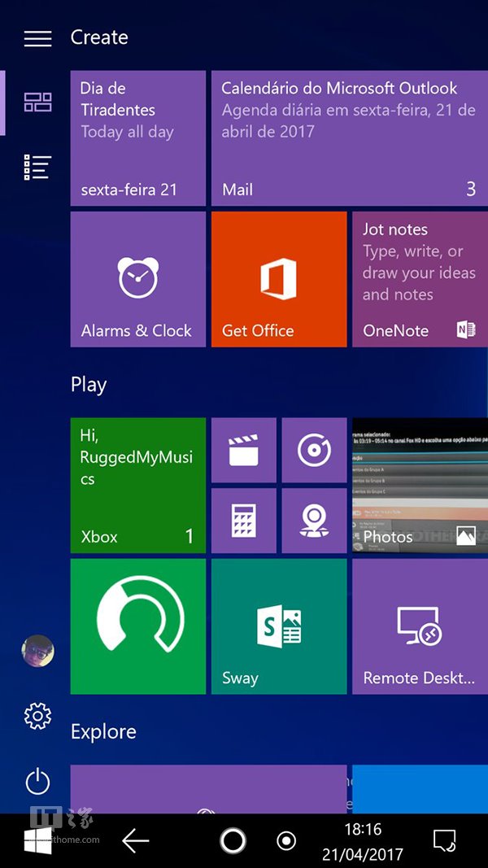Open the Groove Music disc tile

coord(314,451)
